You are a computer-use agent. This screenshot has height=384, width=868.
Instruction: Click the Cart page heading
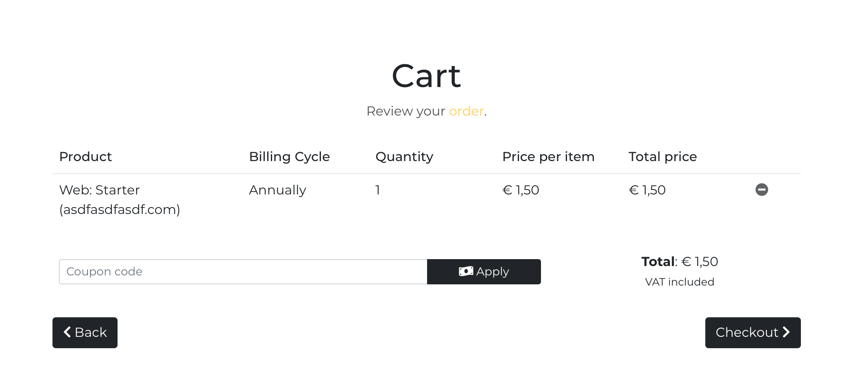point(426,76)
